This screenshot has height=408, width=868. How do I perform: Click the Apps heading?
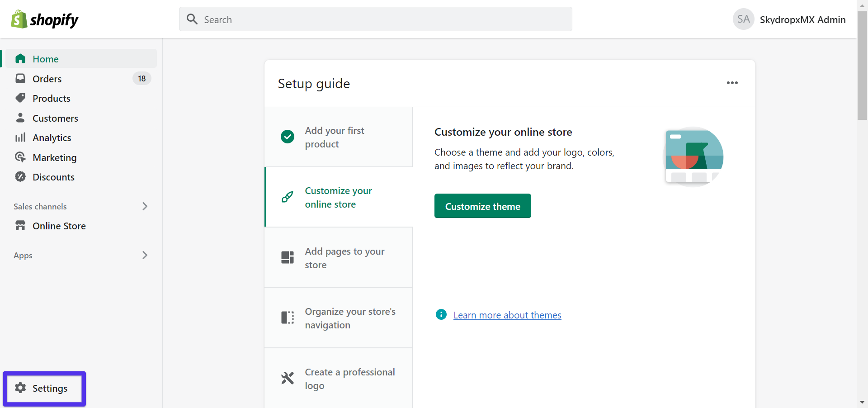pyautogui.click(x=23, y=256)
